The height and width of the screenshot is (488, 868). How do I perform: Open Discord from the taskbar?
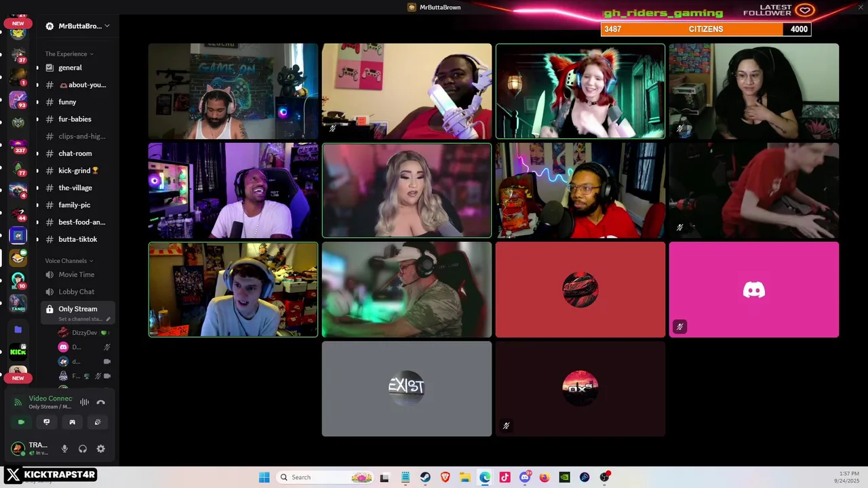point(525,477)
